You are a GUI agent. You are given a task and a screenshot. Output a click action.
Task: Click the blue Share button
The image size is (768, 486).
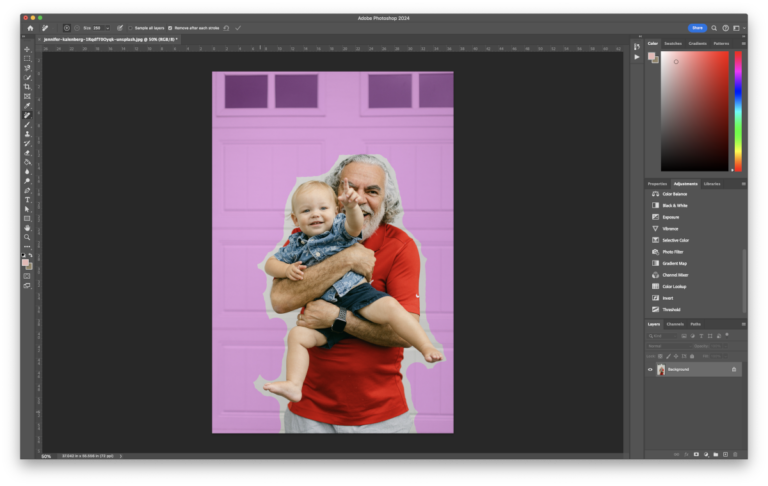pyautogui.click(x=697, y=28)
